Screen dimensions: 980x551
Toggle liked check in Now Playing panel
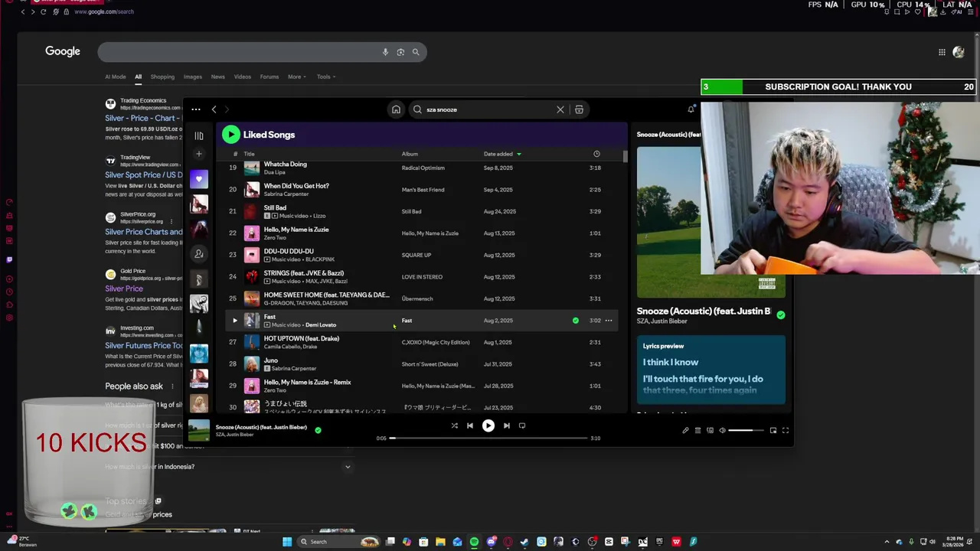tap(780, 315)
